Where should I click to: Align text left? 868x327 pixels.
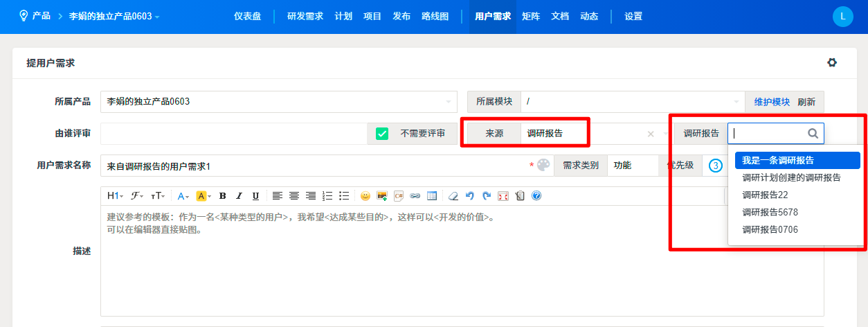click(x=278, y=196)
